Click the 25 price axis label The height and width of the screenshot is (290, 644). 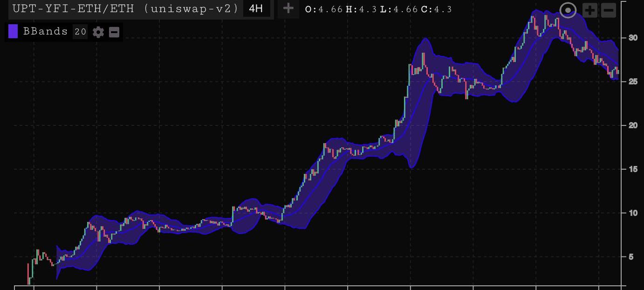click(633, 82)
